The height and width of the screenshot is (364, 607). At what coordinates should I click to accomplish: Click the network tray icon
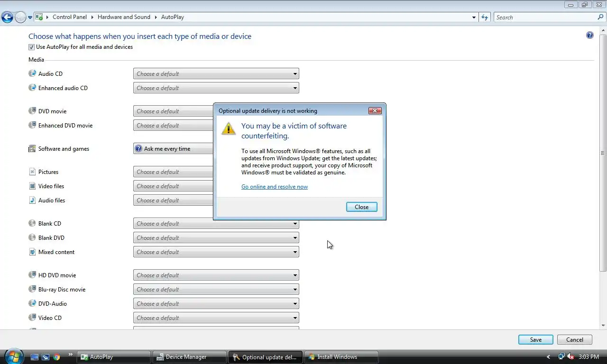pyautogui.click(x=561, y=356)
